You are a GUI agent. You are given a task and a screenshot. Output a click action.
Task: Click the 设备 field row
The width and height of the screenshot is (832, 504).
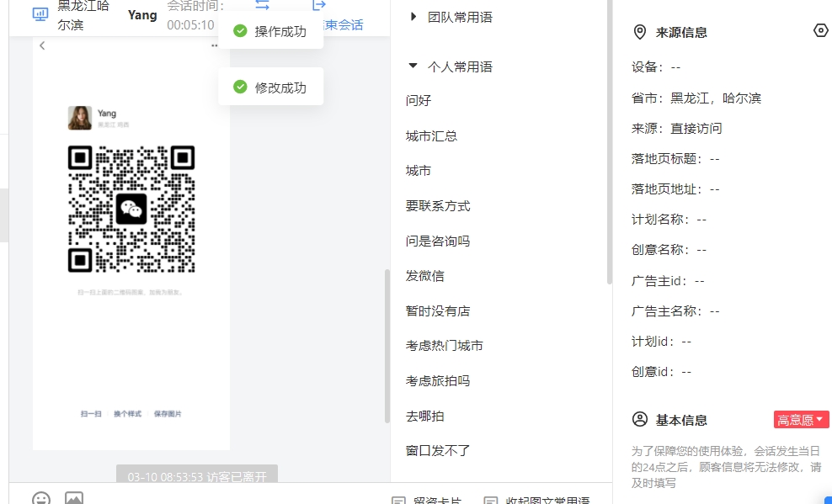pyautogui.click(x=656, y=67)
